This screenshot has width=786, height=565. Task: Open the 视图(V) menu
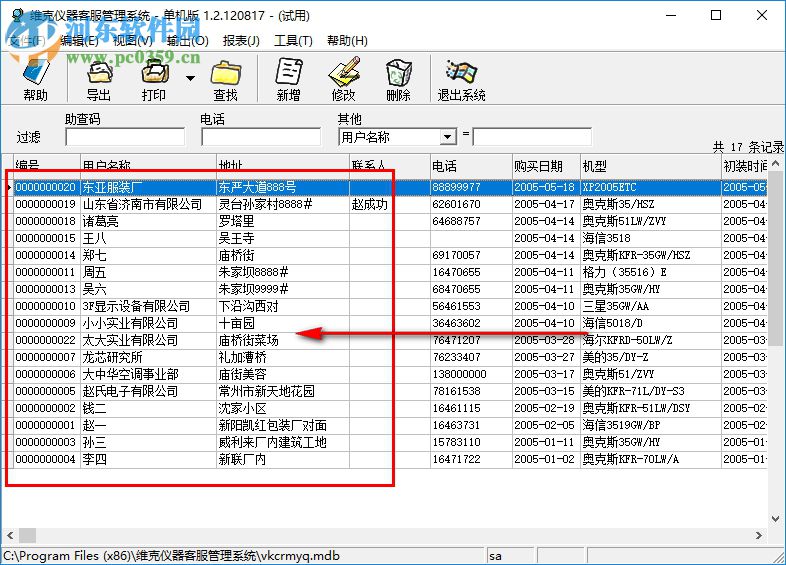coord(133,41)
